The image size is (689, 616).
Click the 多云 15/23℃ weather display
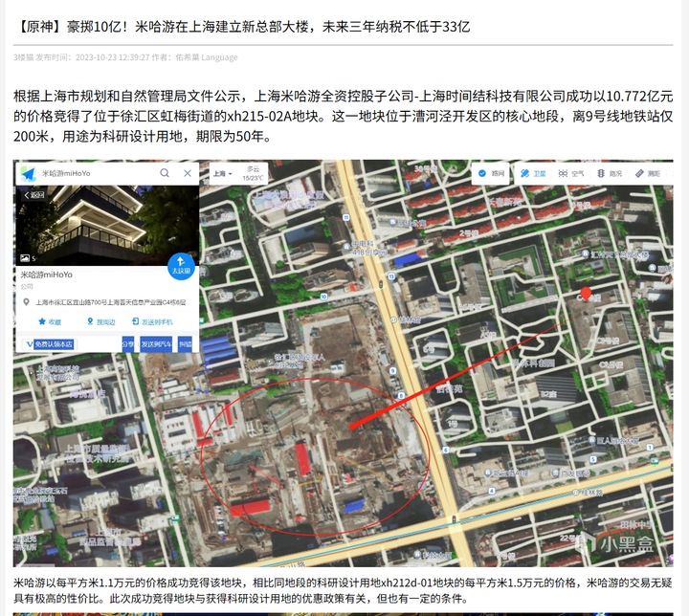coord(253,173)
